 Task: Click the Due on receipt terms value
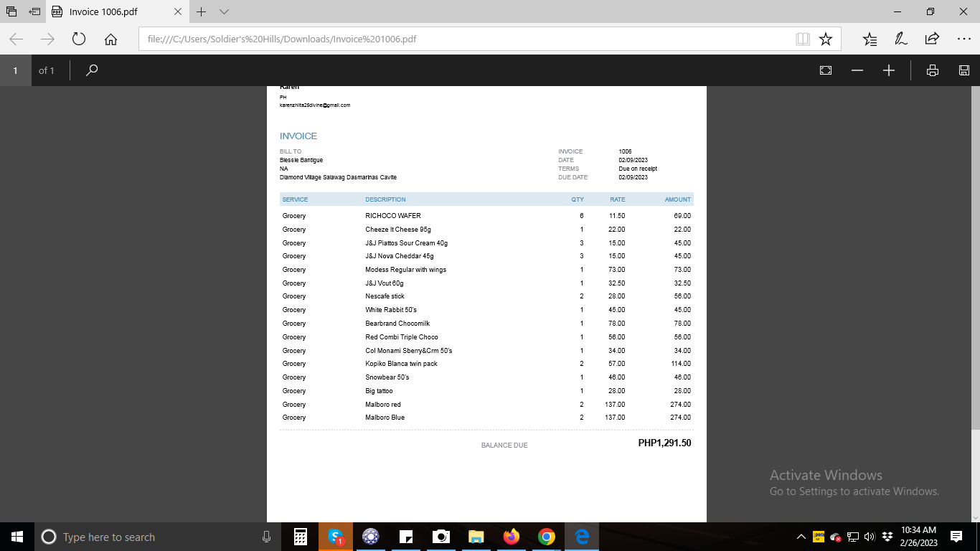[638, 169]
